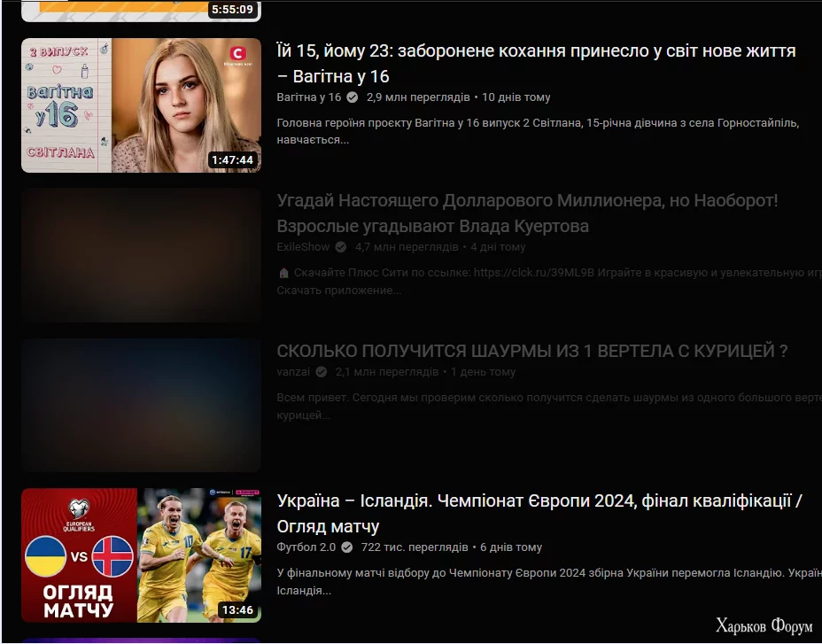The image size is (822, 644).
Task: Open title Україна – Ісландія. Чемпіонат Європи 2024
Action: 539,514
